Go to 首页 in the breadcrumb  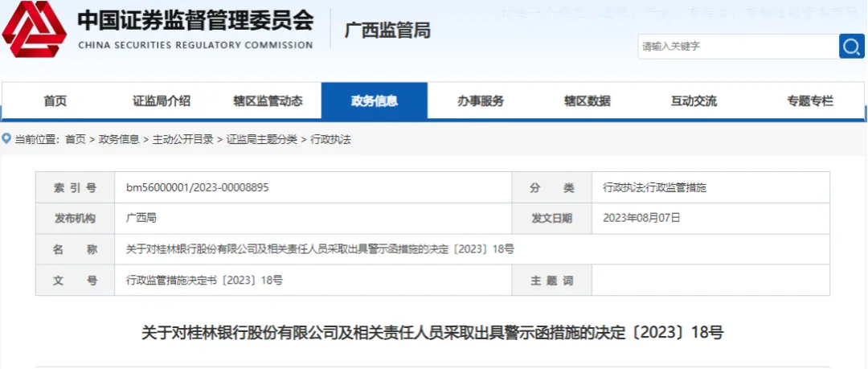pos(76,140)
